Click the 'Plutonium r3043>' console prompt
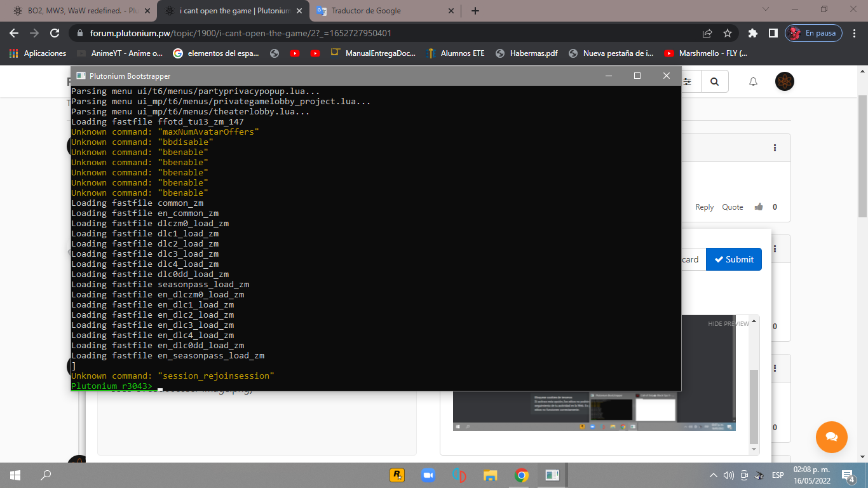Viewport: 868px width, 488px height. [112, 386]
